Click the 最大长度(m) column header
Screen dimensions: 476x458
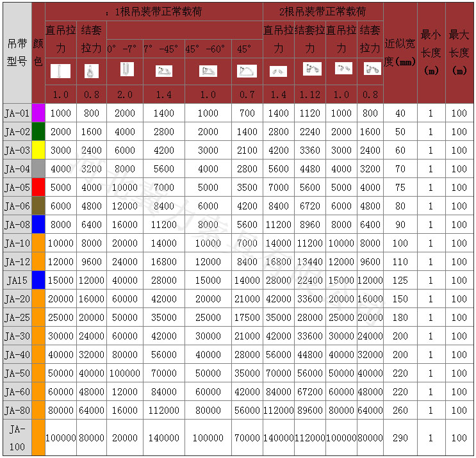click(x=459, y=53)
